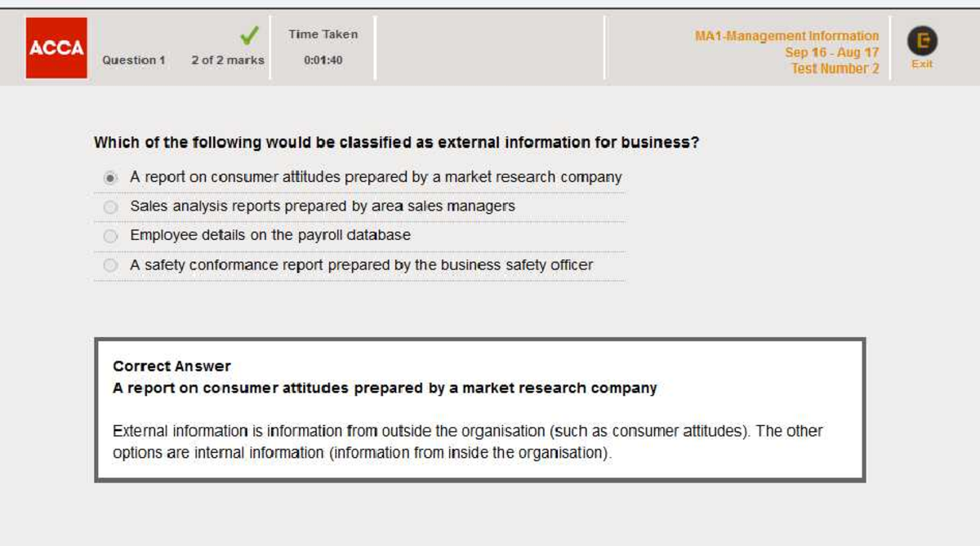The height and width of the screenshot is (546, 980).
Task: Select the market research company answer option
Action: (110, 175)
